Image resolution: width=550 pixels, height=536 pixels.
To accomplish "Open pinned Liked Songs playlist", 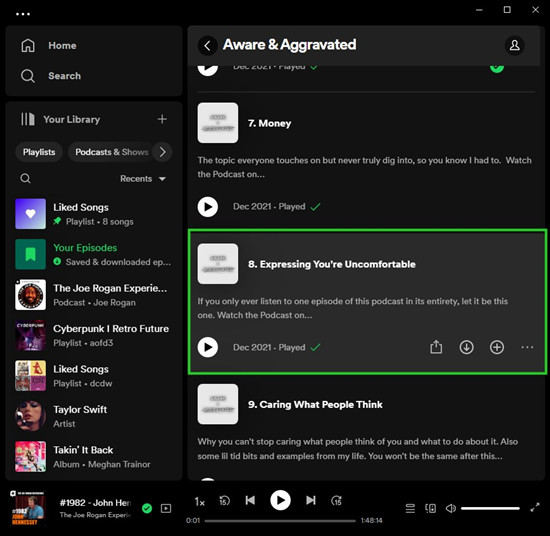I will coord(94,214).
